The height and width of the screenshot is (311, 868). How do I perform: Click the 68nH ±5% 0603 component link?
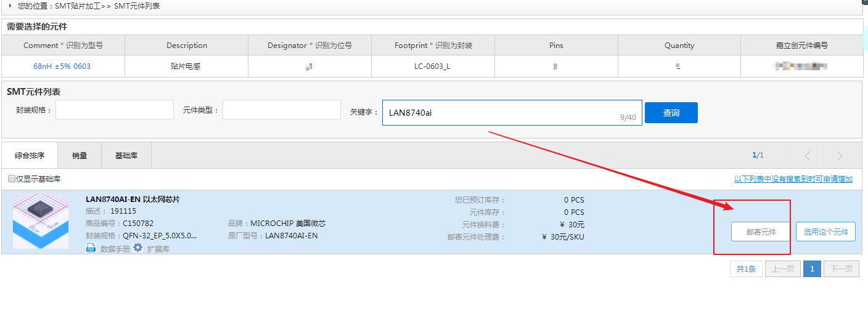[x=62, y=67]
